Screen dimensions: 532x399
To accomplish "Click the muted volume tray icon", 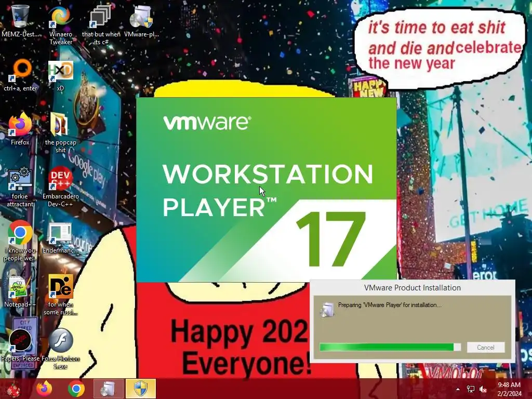I will pyautogui.click(x=483, y=389).
